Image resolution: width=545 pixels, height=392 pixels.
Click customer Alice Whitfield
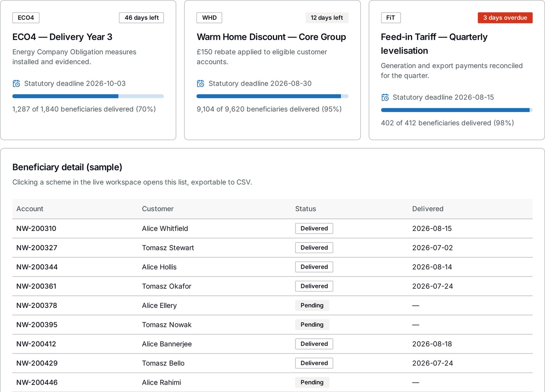pos(165,229)
